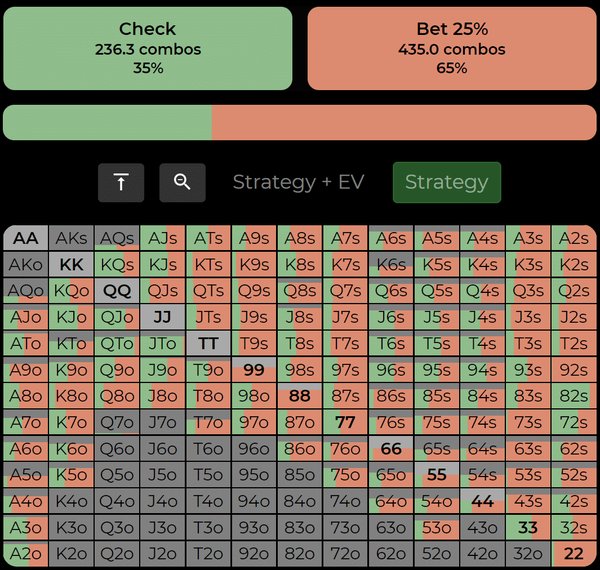Click the JJ hand cell
Image resolution: width=600 pixels, height=570 pixels.
(163, 317)
